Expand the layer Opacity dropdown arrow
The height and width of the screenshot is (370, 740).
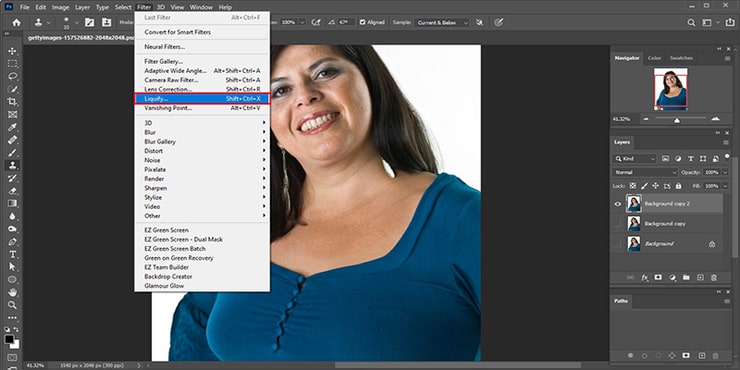(x=725, y=172)
